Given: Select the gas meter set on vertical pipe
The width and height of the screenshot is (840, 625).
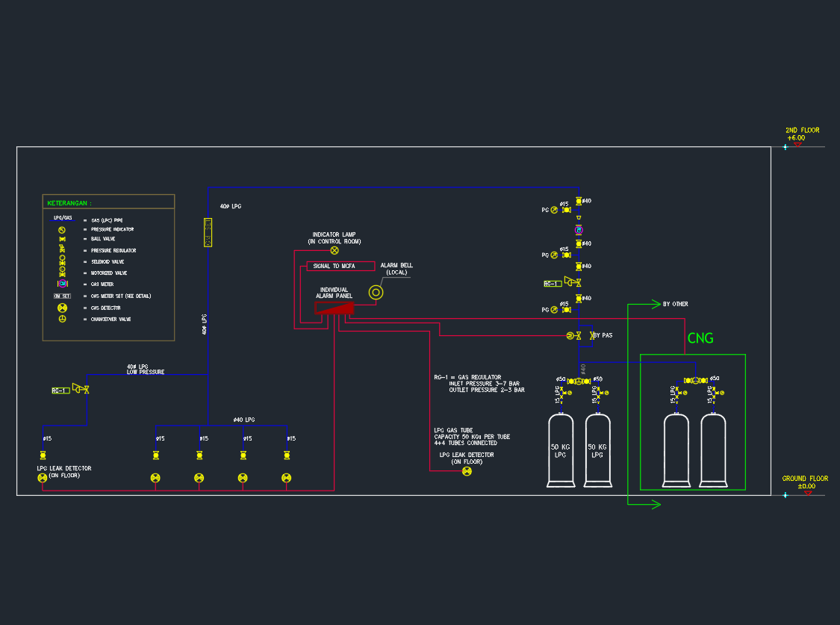Looking at the screenshot, I should (208, 232).
